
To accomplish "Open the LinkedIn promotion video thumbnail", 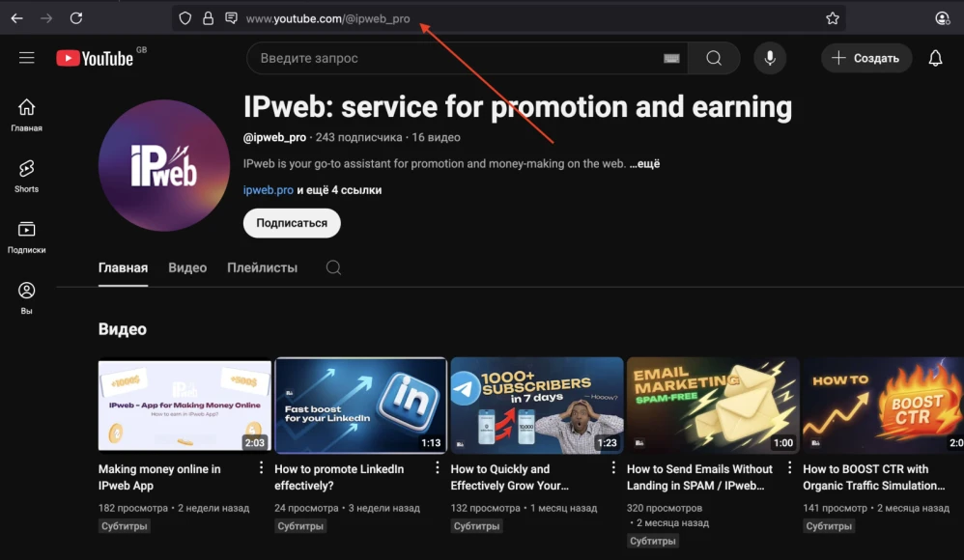I will coord(360,405).
